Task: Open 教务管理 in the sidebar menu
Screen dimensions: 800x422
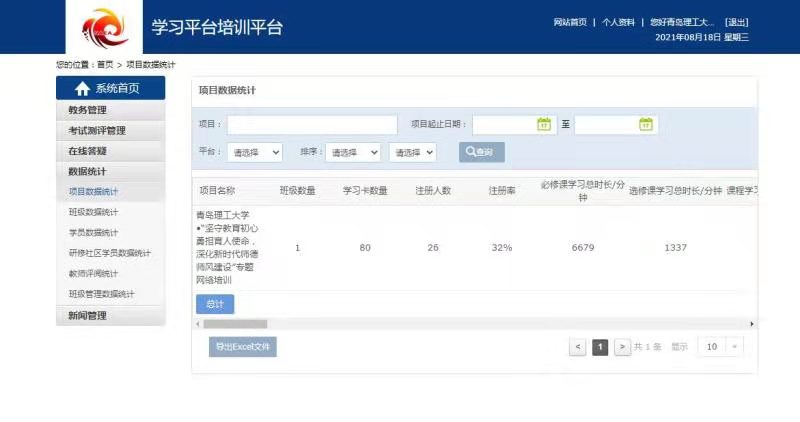Action: pyautogui.click(x=110, y=110)
